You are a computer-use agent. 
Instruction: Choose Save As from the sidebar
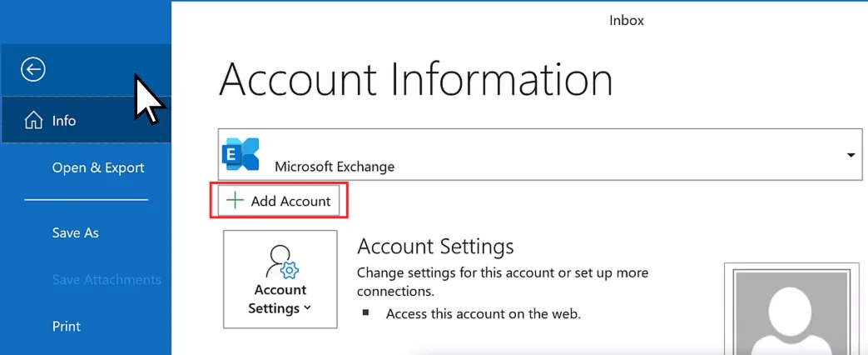point(75,232)
